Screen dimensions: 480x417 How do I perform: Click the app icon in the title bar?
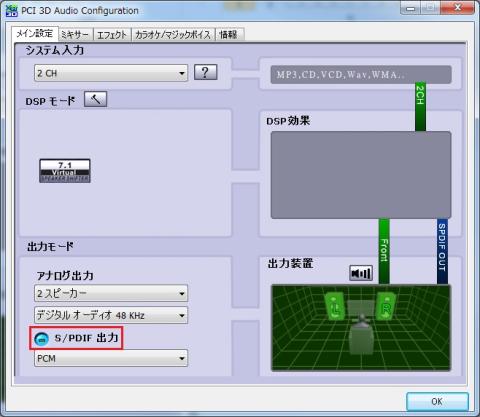point(12,10)
